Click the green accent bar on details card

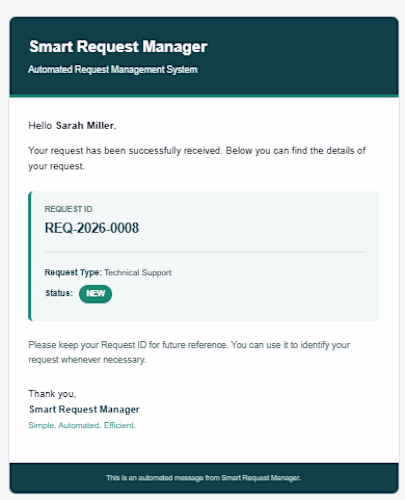pos(30,256)
